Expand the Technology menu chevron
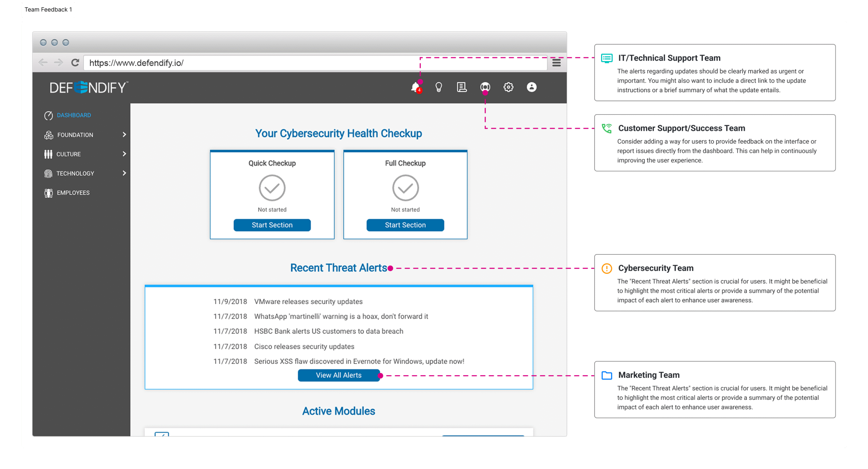The height and width of the screenshot is (469, 868). pos(124,173)
